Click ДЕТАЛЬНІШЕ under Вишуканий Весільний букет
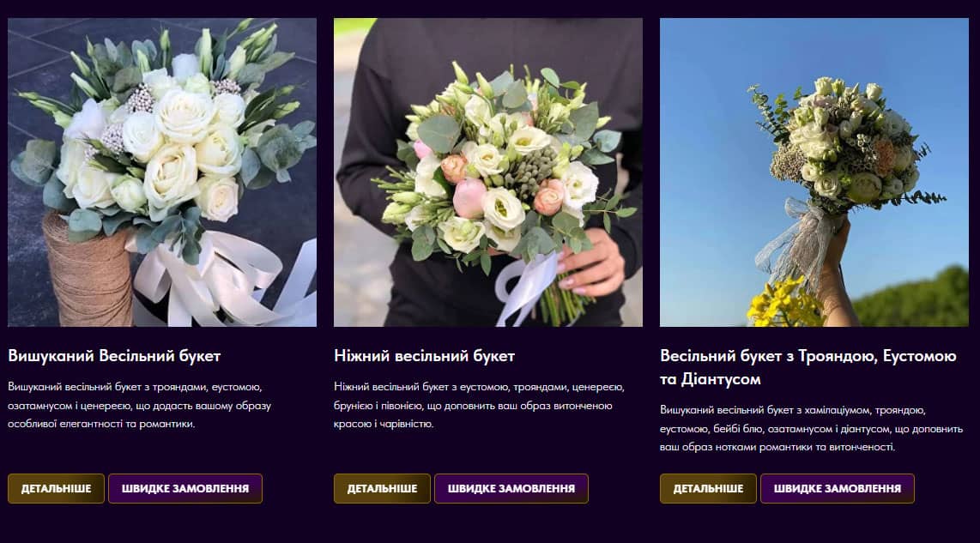 point(57,488)
